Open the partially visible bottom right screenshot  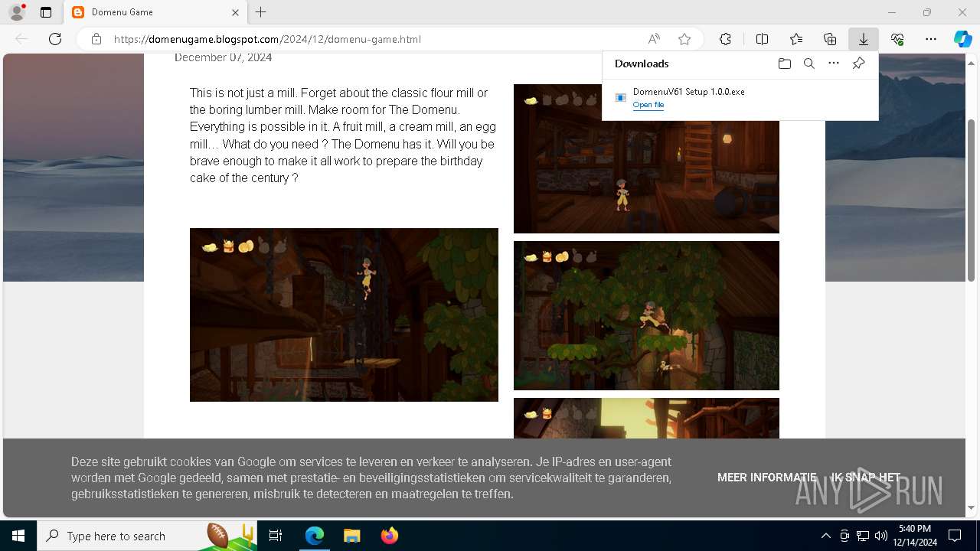click(646, 418)
